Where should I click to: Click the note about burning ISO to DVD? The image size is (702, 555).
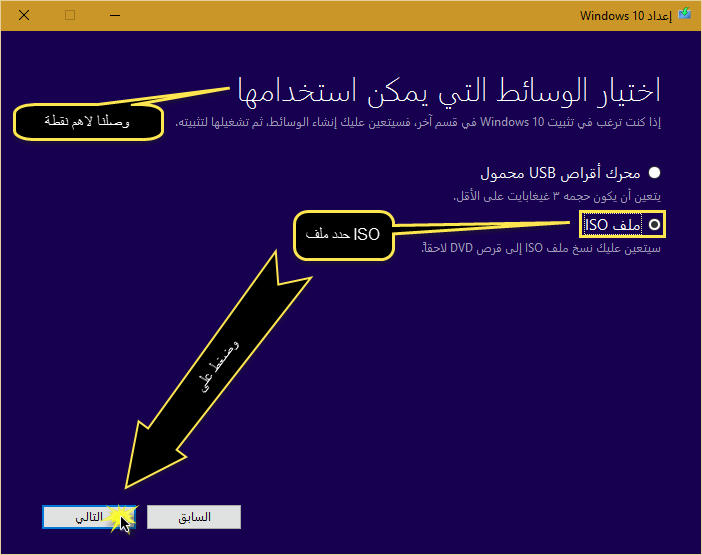coord(541,248)
